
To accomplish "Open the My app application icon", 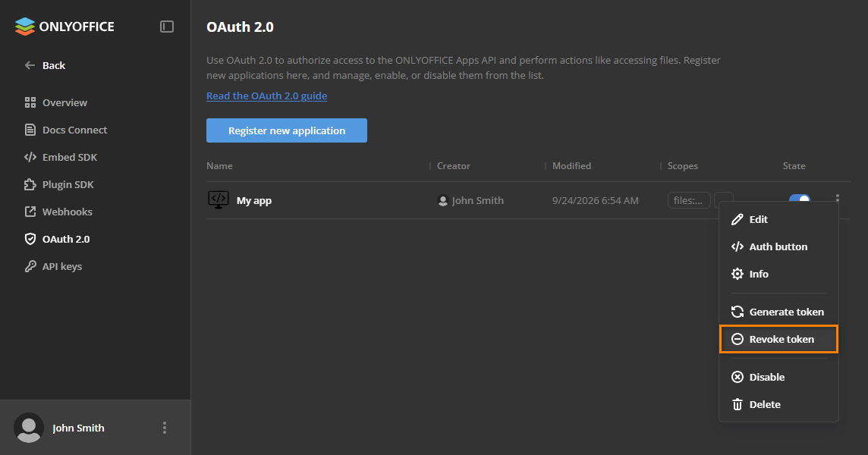I will click(x=218, y=200).
